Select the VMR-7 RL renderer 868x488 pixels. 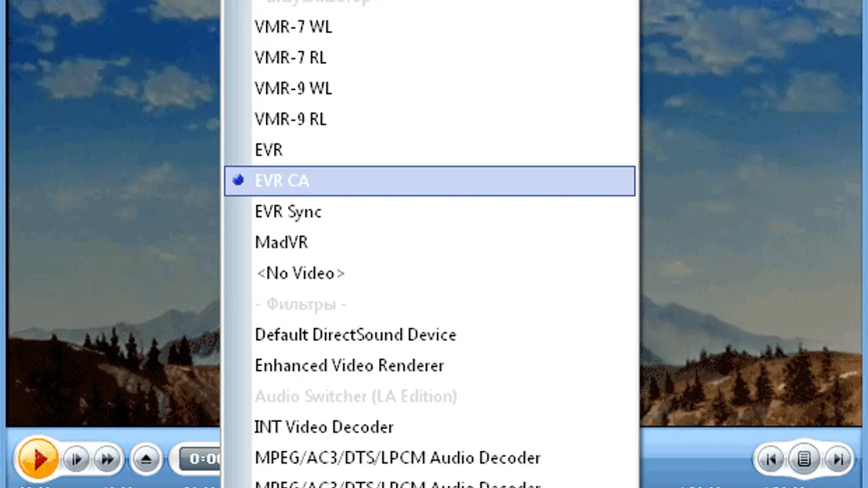click(x=290, y=58)
